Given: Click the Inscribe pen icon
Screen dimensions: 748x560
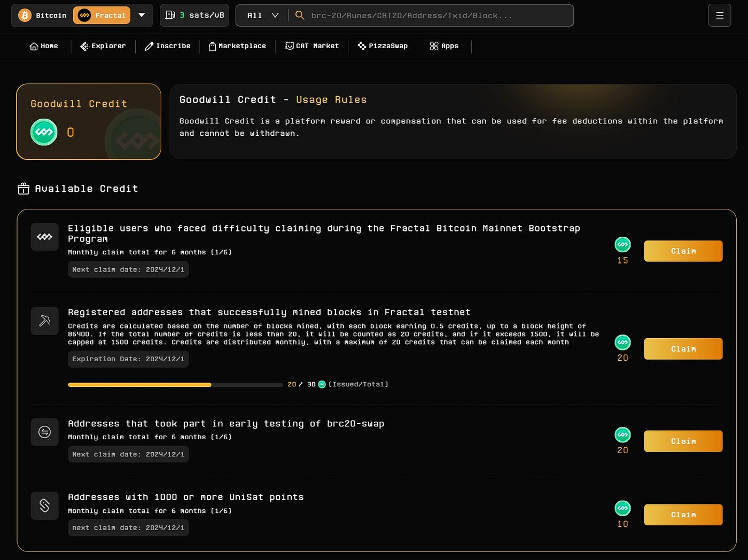Looking at the screenshot, I should click(x=149, y=46).
